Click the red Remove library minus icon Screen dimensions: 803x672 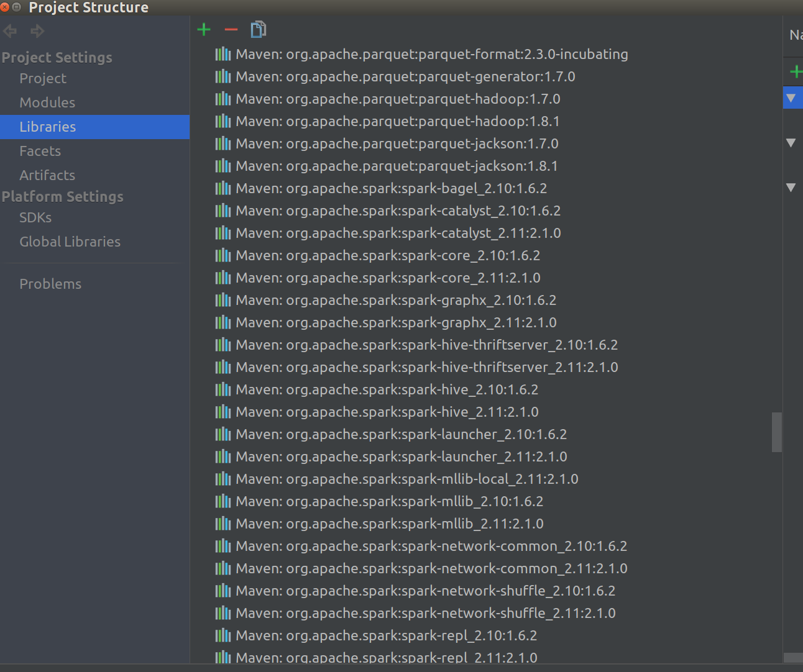(231, 29)
